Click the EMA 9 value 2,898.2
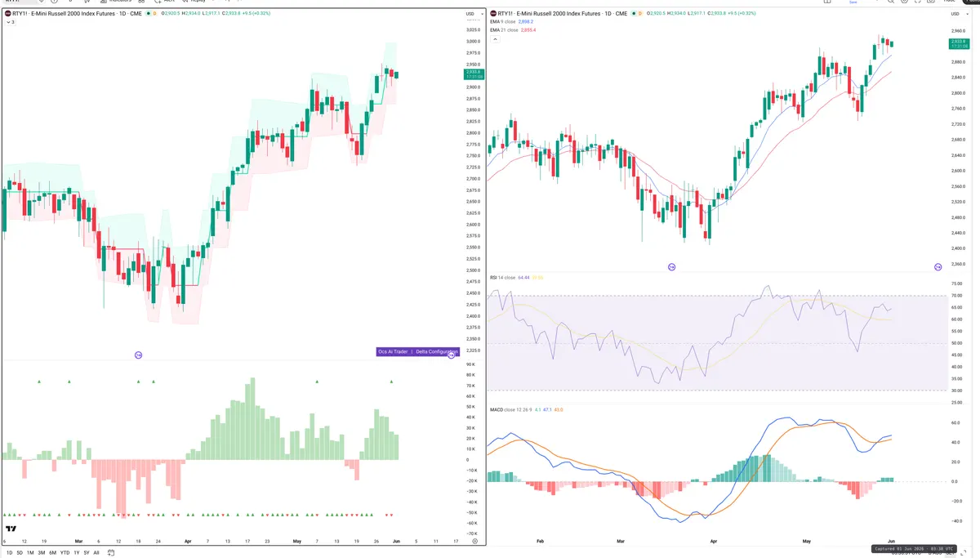Image resolution: width=980 pixels, height=558 pixels. click(x=525, y=22)
